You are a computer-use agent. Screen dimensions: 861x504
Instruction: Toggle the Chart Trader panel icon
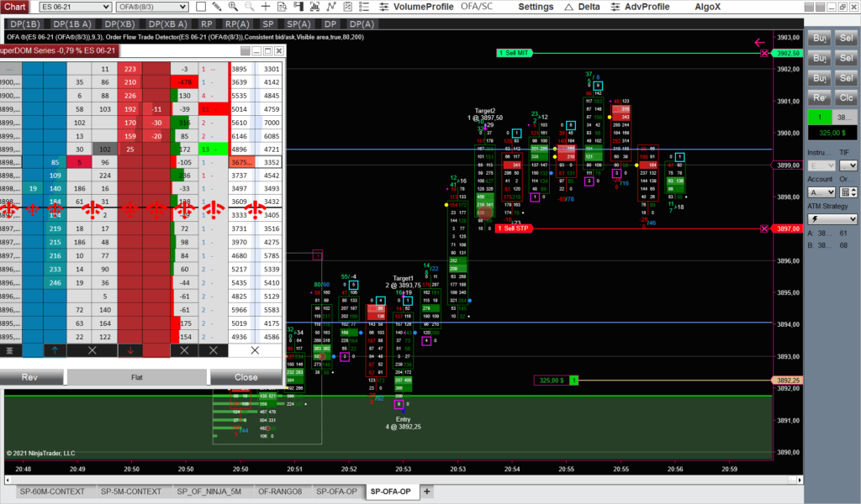[x=298, y=7]
